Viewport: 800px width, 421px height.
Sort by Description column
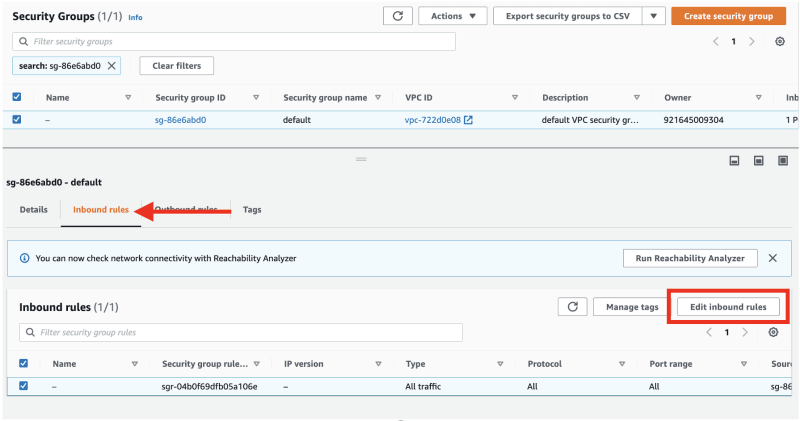click(x=637, y=97)
